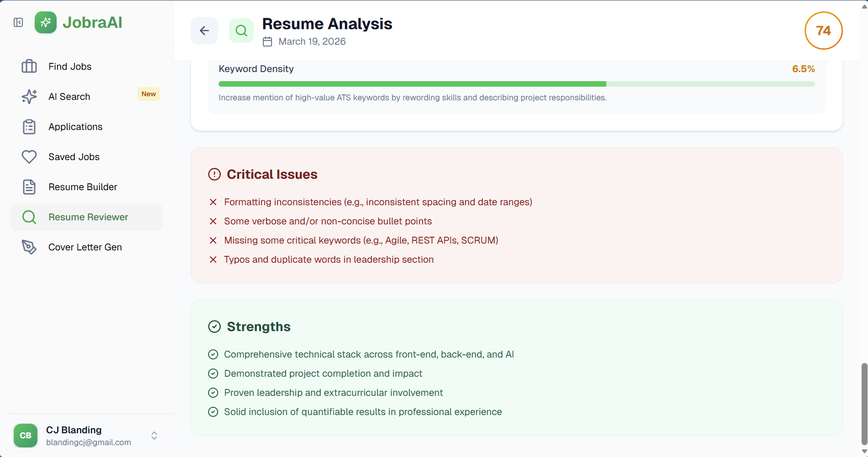868x457 pixels.
Task: Click the 74 overall score circle
Action: click(823, 31)
